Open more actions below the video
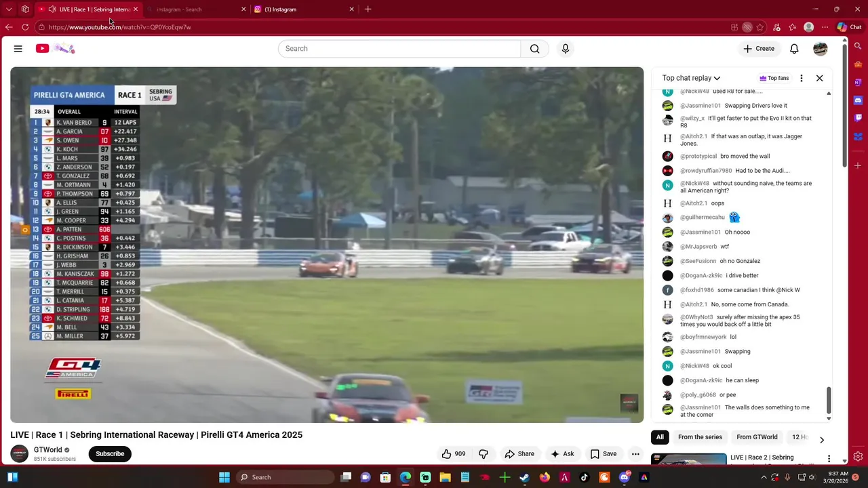Image resolution: width=868 pixels, height=488 pixels. point(635,454)
